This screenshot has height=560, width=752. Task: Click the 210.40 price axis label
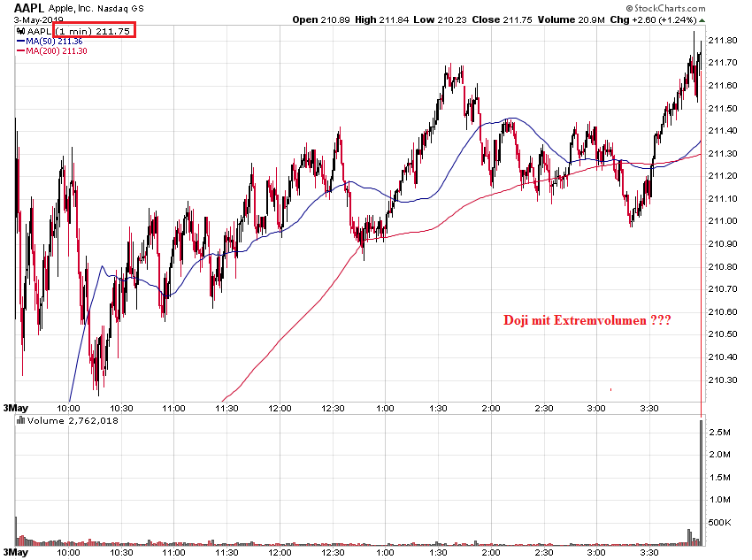tap(722, 357)
